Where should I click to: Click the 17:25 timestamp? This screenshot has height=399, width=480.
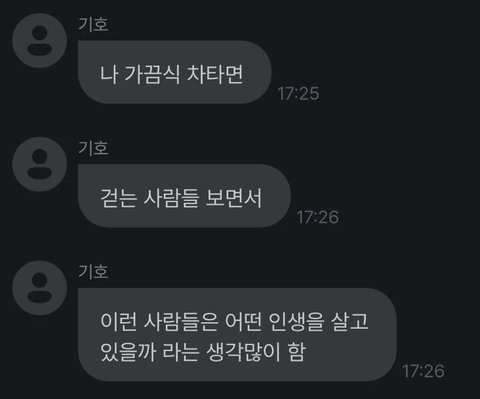(x=298, y=94)
